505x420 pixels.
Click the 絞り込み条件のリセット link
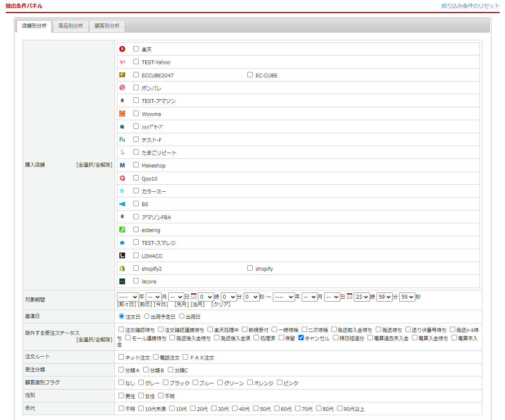pos(470,6)
